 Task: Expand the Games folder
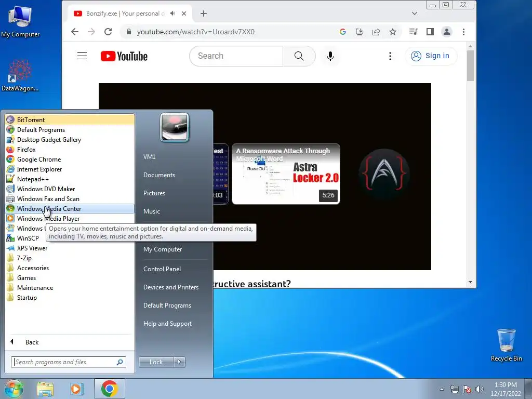[70, 278]
